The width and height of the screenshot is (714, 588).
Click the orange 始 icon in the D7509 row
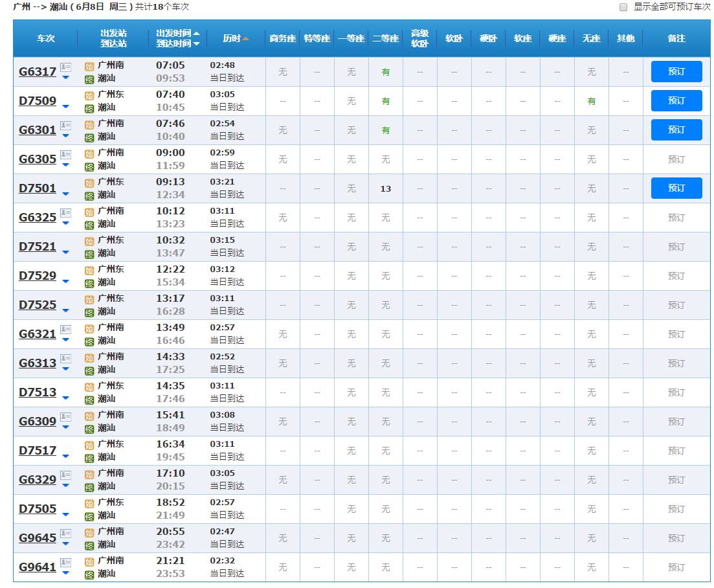click(89, 96)
